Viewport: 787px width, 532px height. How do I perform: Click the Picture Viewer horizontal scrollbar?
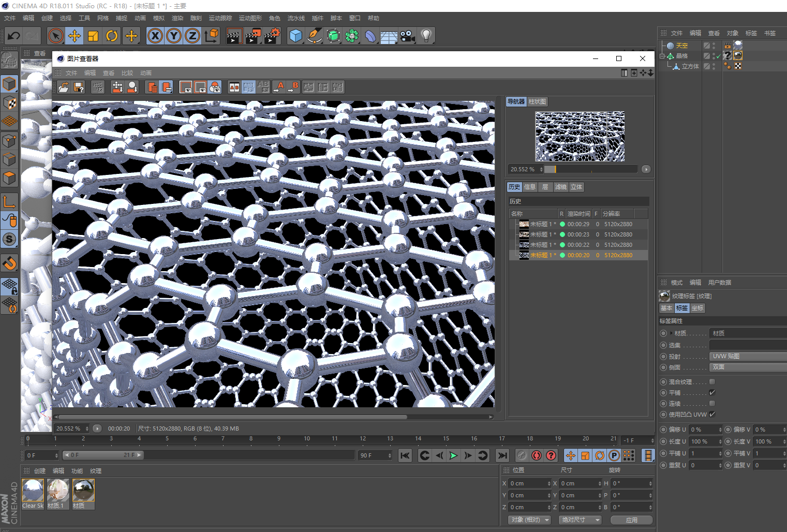233,417
